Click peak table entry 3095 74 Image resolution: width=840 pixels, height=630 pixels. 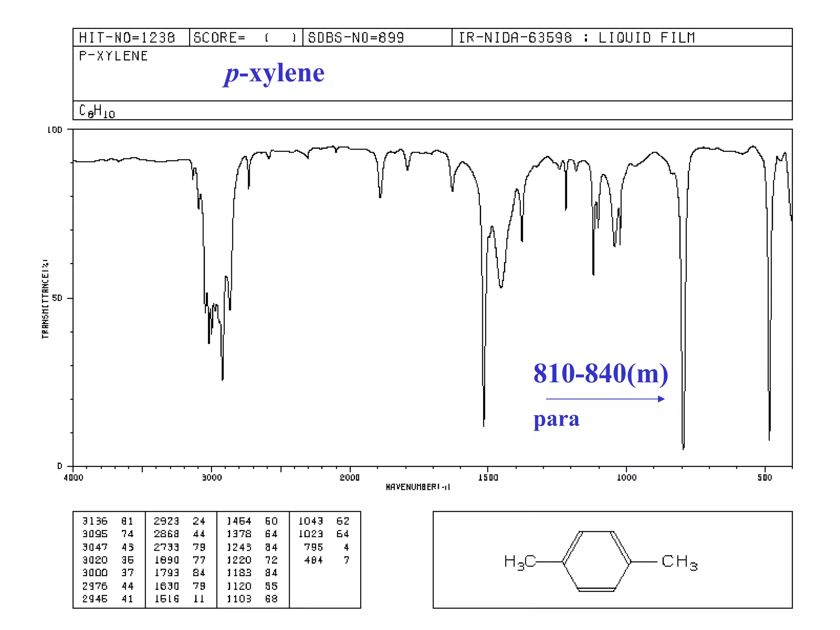pyautogui.click(x=108, y=534)
